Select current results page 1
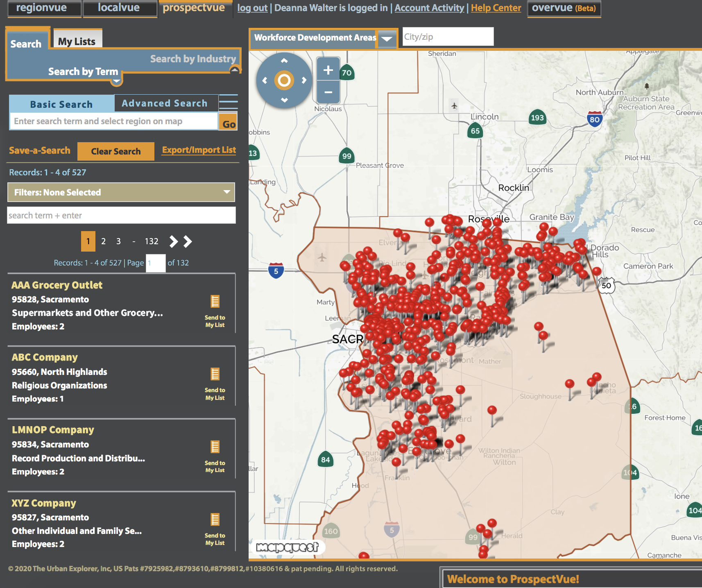702x588 pixels. [88, 241]
